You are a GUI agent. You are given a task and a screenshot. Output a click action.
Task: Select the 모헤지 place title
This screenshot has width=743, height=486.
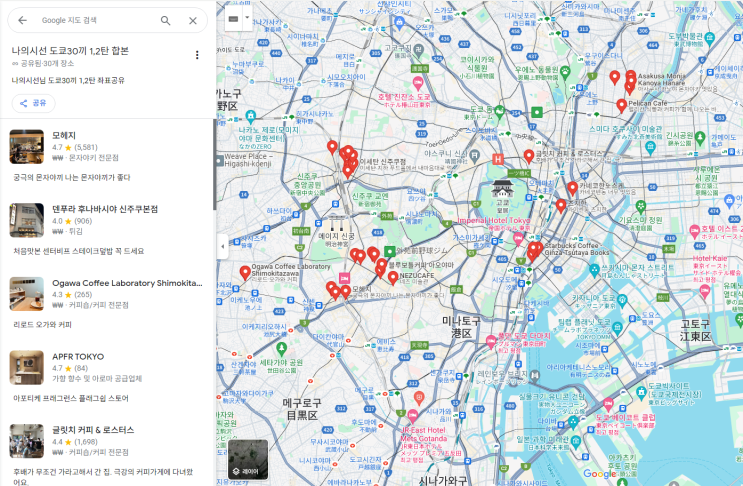pos(64,135)
